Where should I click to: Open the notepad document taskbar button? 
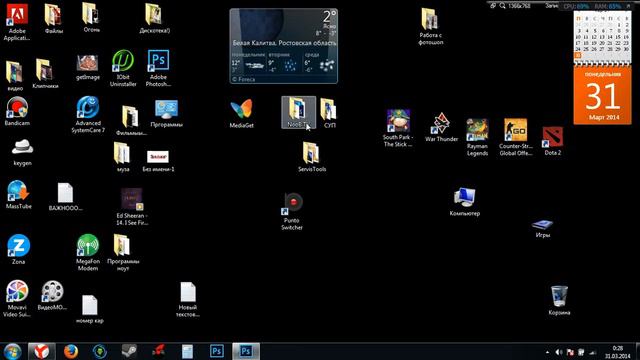point(187,351)
